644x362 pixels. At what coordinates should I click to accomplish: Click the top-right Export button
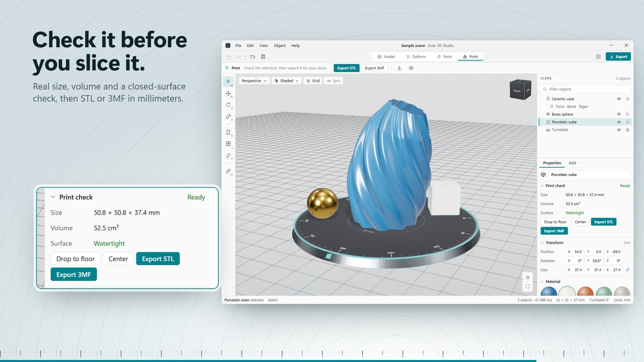tap(618, 57)
